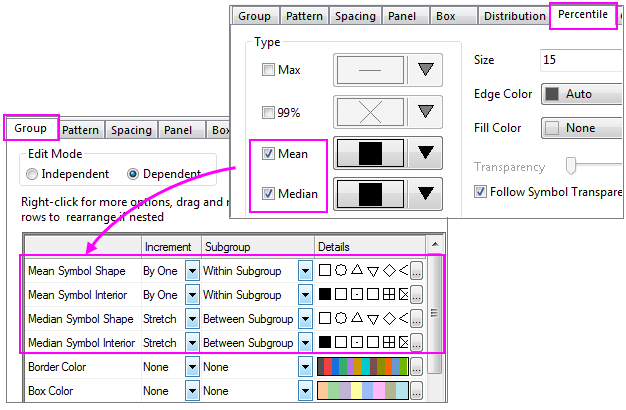
Task: Open Mean Symbol Shape Increment dropdown
Action: pyautogui.click(x=193, y=270)
